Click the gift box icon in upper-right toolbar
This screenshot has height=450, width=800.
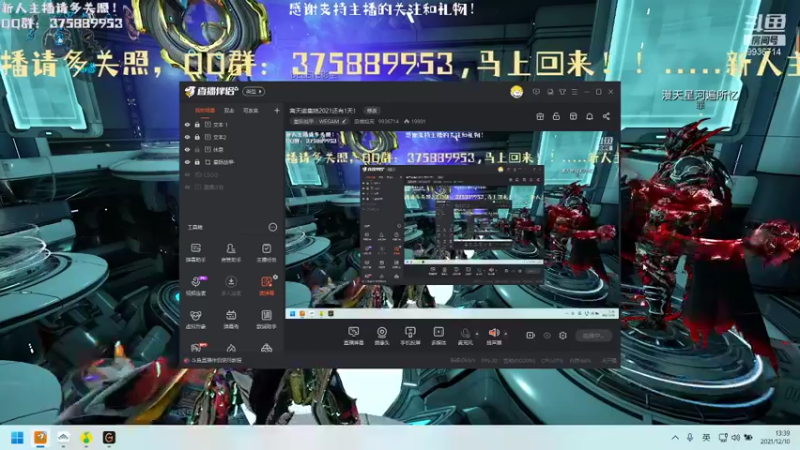(540, 116)
